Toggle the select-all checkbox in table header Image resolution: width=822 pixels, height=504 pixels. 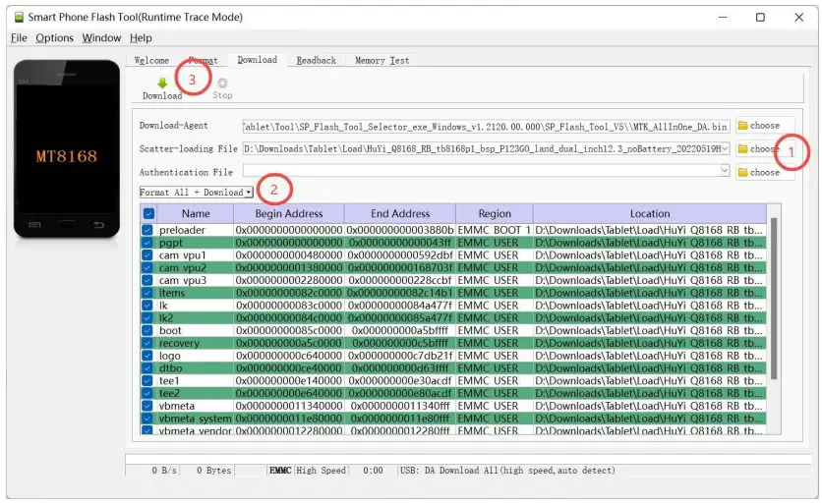coord(148,214)
